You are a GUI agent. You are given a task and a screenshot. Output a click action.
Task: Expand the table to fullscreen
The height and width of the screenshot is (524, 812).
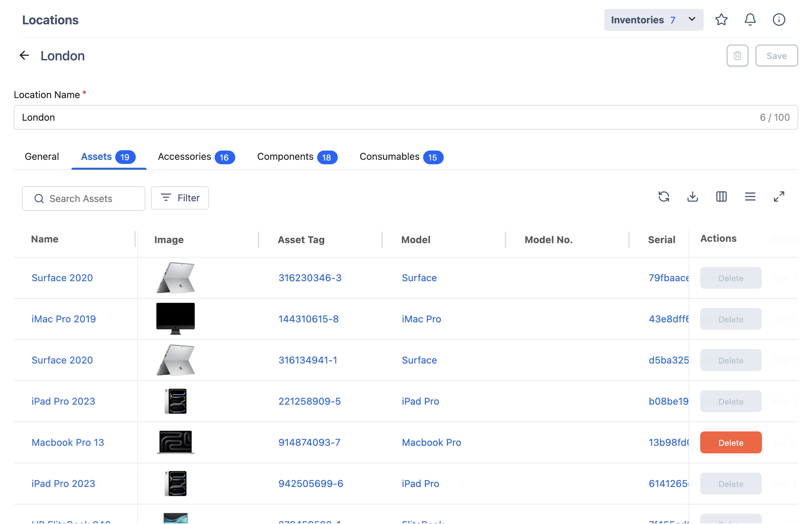779,197
